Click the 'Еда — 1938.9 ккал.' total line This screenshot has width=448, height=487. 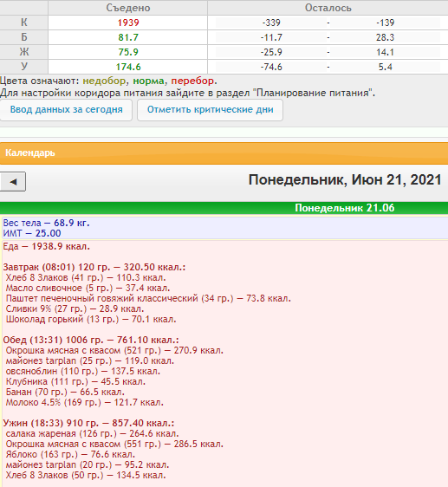[47, 247]
